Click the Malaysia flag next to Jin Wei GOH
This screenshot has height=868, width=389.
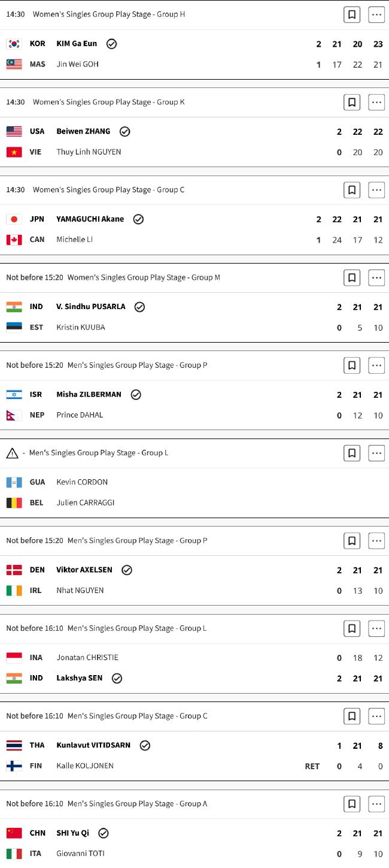tap(14, 64)
